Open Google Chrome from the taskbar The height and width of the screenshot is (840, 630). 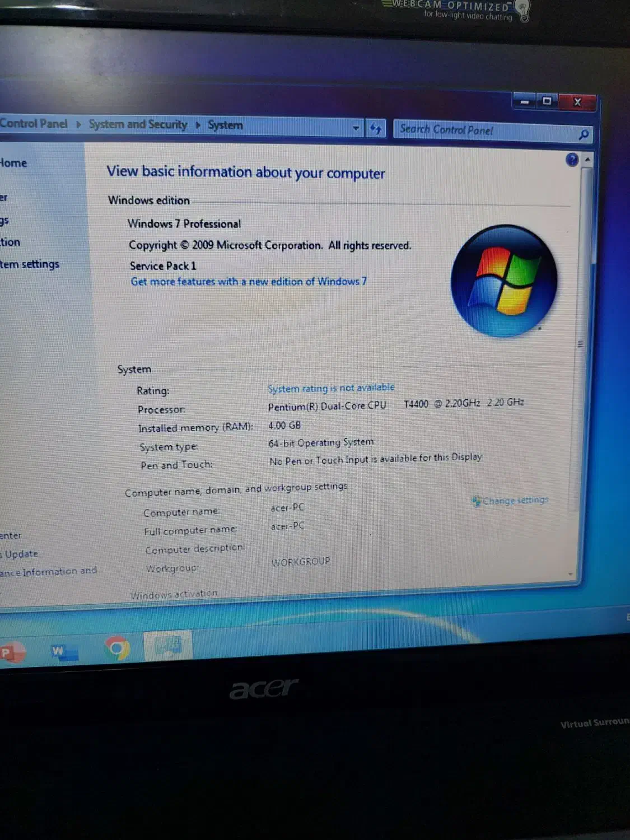point(117,650)
